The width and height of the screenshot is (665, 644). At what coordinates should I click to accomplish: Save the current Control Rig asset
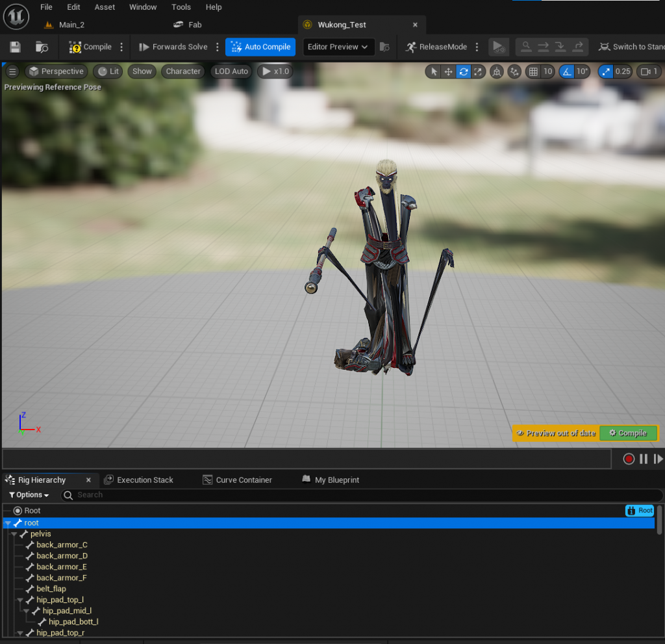click(16, 47)
